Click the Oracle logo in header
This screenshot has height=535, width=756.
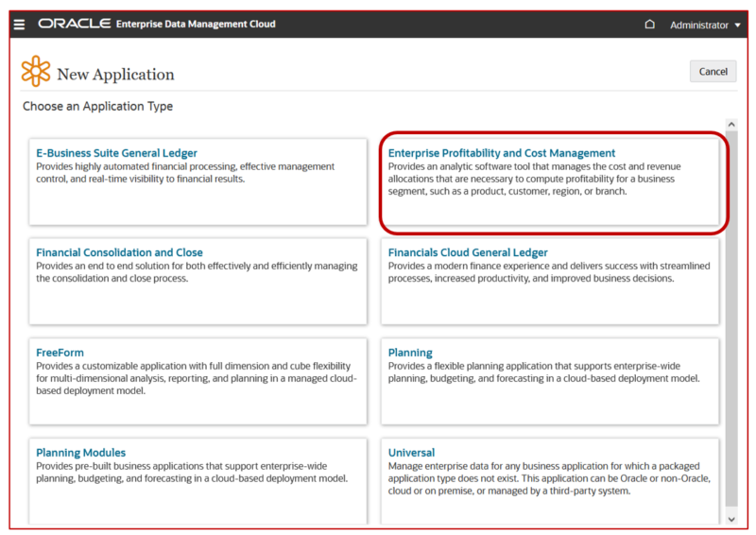pyautogui.click(x=74, y=25)
